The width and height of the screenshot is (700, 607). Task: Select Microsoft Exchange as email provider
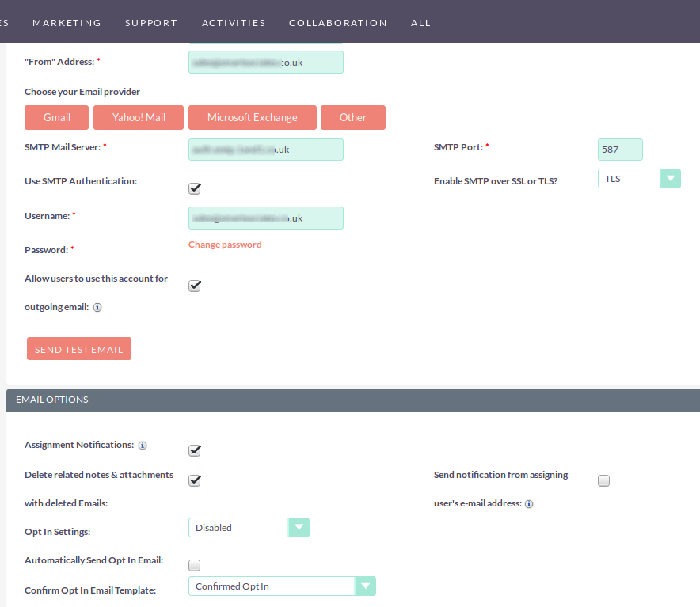pos(252,117)
